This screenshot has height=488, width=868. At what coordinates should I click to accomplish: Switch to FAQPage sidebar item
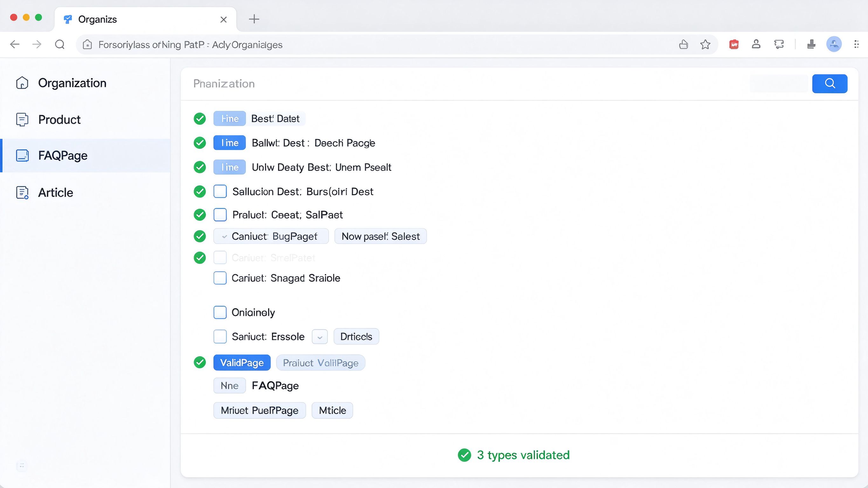[x=85, y=156]
